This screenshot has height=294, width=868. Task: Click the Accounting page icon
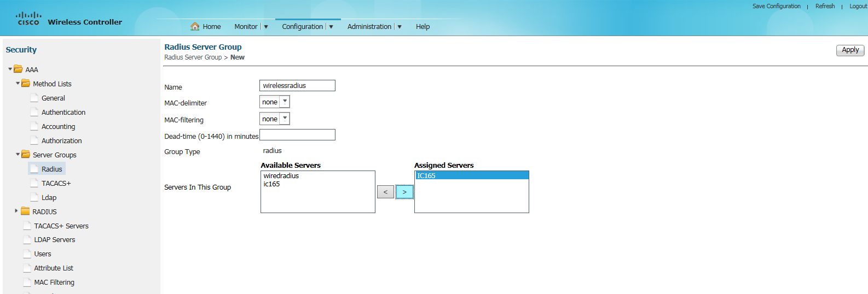[x=34, y=126]
